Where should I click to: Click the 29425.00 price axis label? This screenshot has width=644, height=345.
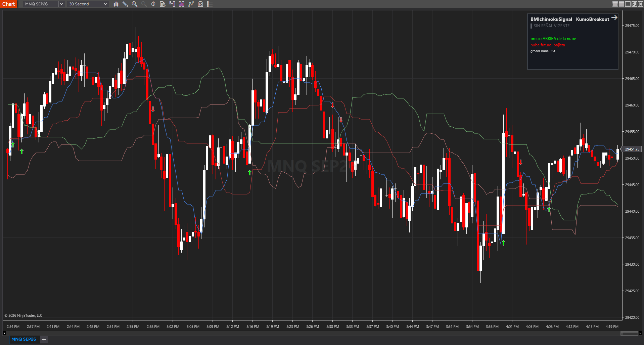(x=632, y=291)
